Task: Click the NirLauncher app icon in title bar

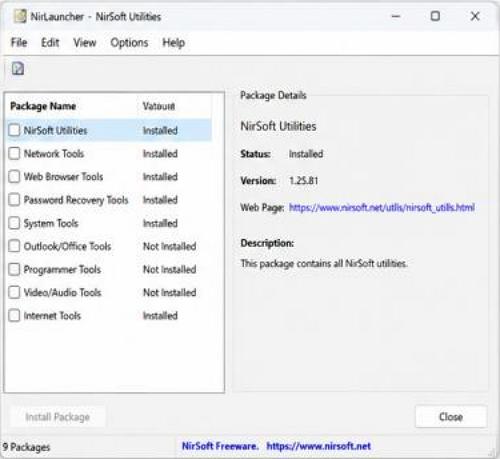Action: tap(20, 16)
